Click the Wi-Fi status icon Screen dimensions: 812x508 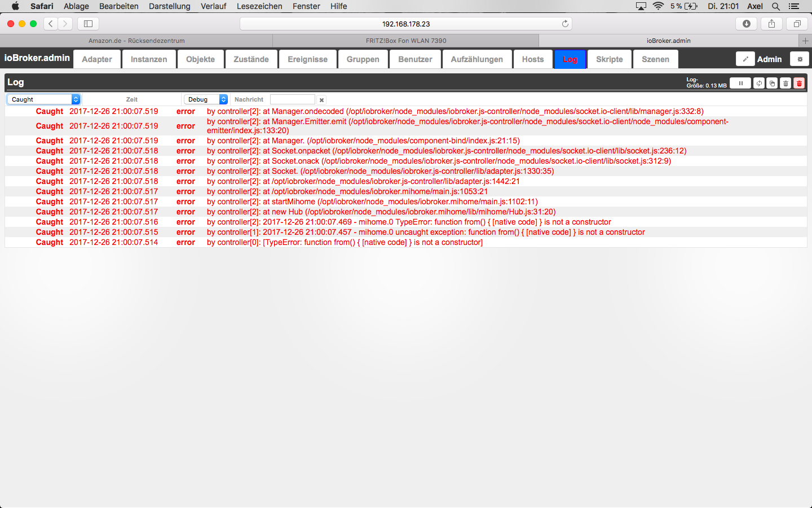pyautogui.click(x=658, y=6)
